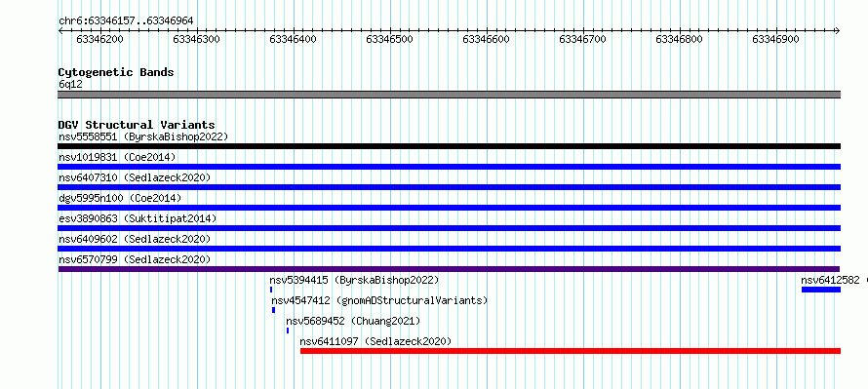
Task: Click the short blue nsv6412582 variant bar
Action: [821, 290]
